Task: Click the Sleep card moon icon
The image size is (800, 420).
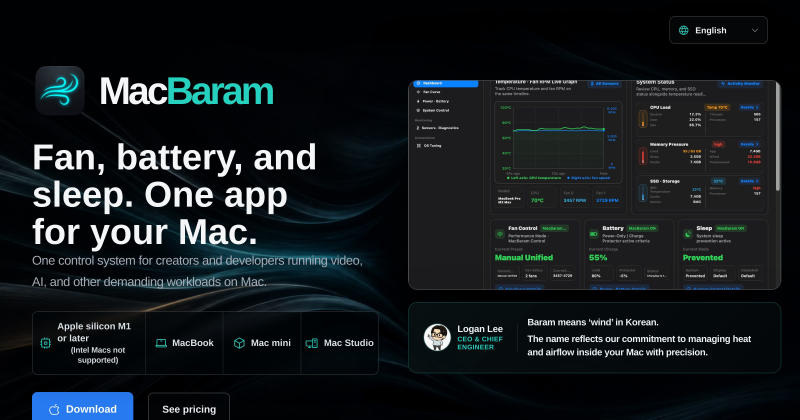Action: tap(688, 234)
